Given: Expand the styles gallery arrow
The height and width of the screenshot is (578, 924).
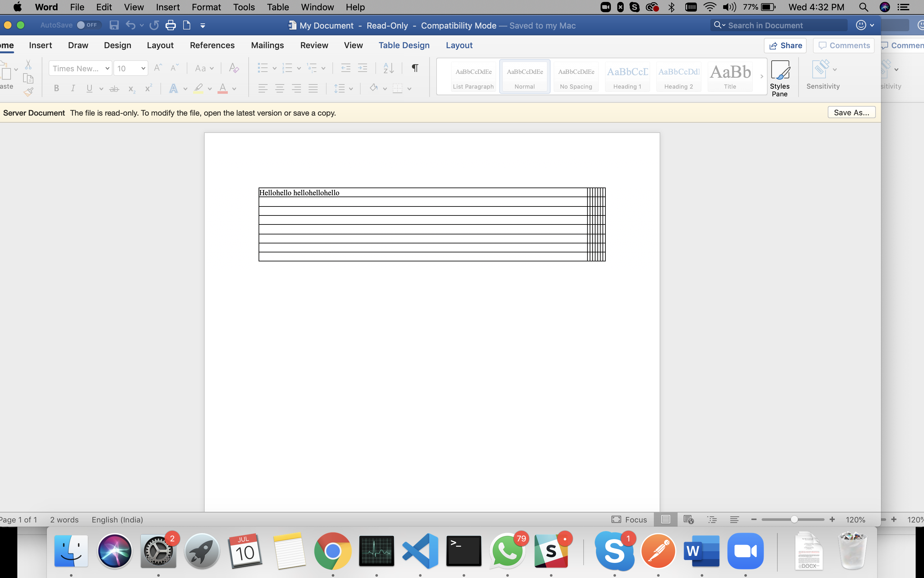Looking at the screenshot, I should (761, 76).
